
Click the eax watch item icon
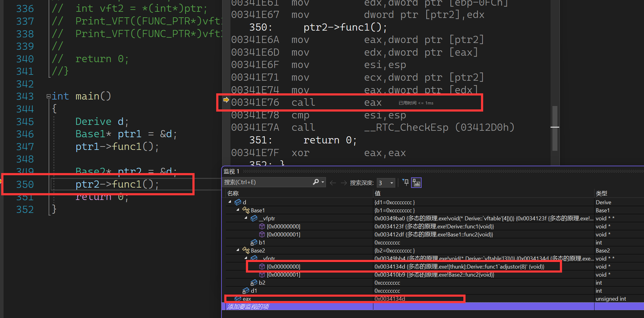238,299
